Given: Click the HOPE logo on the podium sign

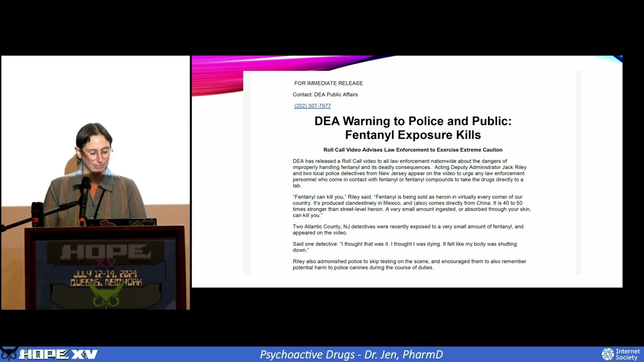Looking at the screenshot, I should pos(105,252).
